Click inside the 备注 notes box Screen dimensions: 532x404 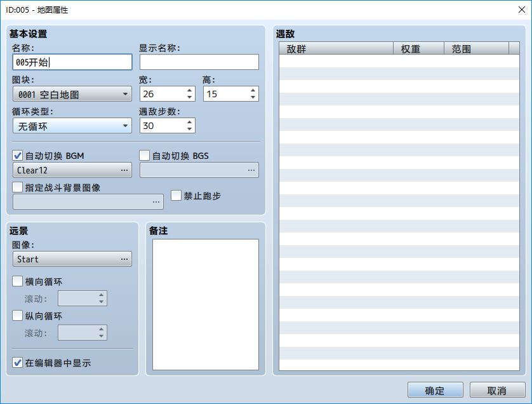[206, 304]
